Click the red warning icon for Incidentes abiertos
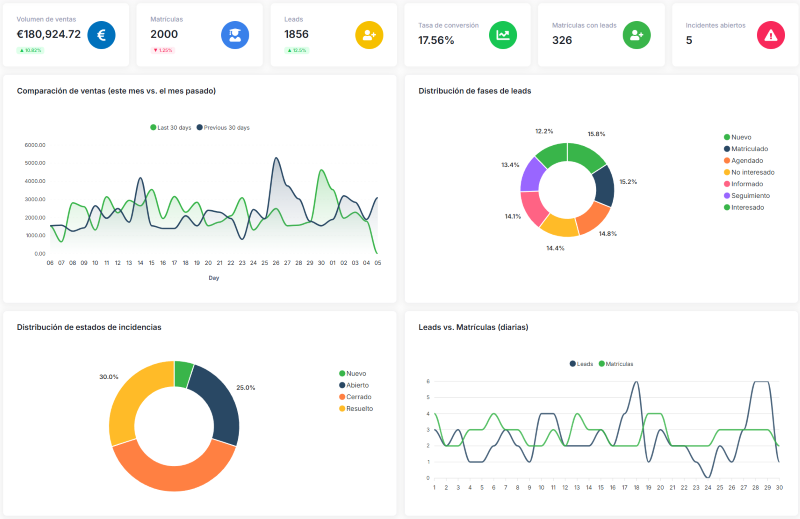Viewport: 800px width, 519px height. click(x=771, y=35)
